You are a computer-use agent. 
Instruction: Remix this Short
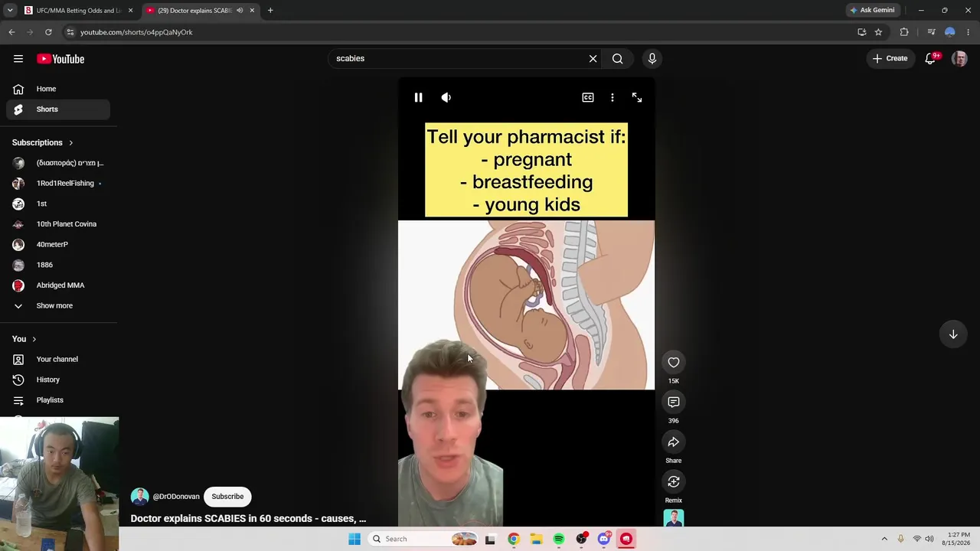coord(674,482)
